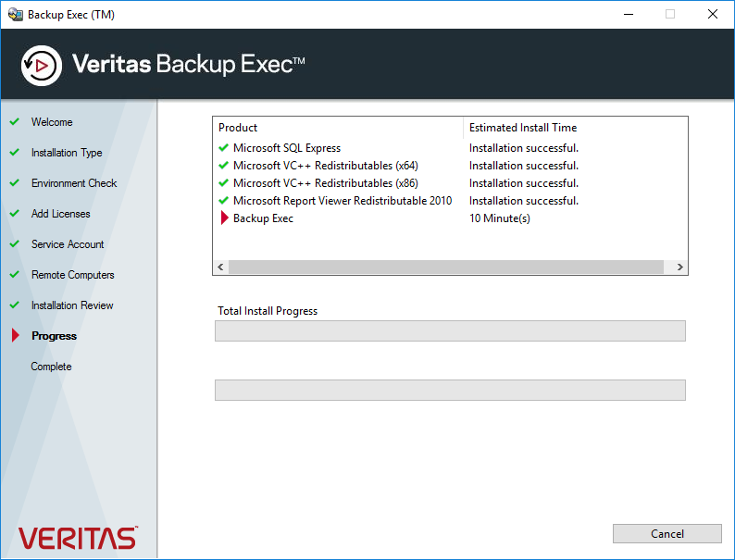Click the green checkmark beside Welcome

pyautogui.click(x=15, y=122)
